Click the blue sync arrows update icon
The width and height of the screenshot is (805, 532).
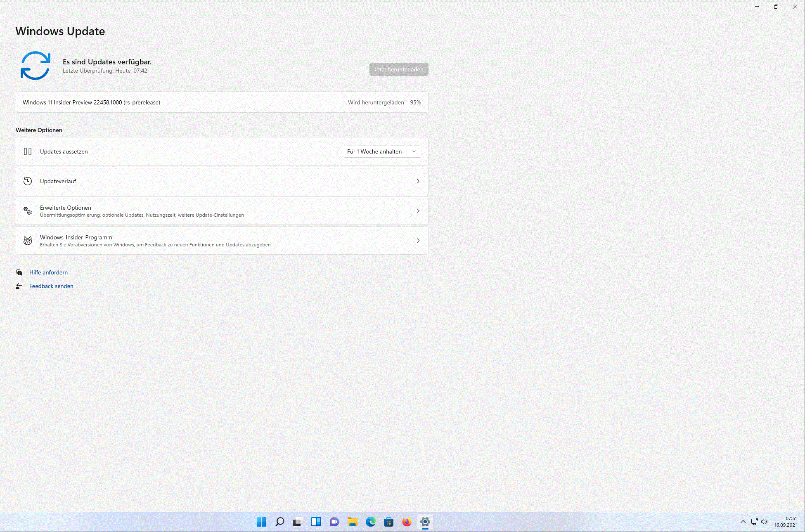[36, 66]
